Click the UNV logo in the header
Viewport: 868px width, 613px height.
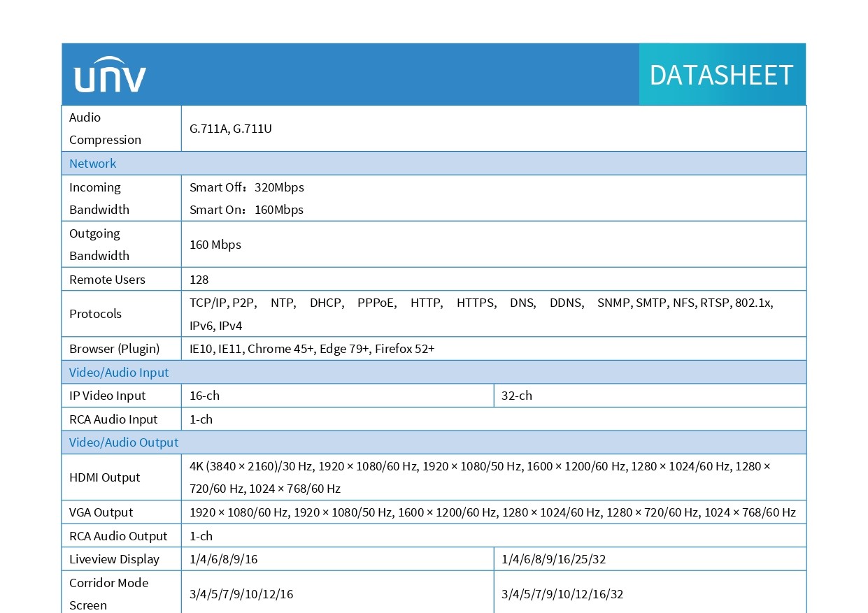[110, 75]
